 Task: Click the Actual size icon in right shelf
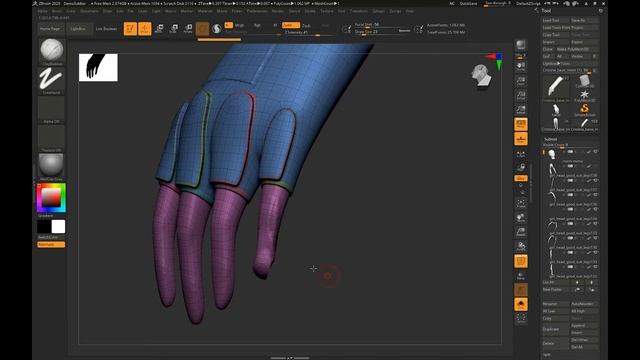(x=521, y=95)
